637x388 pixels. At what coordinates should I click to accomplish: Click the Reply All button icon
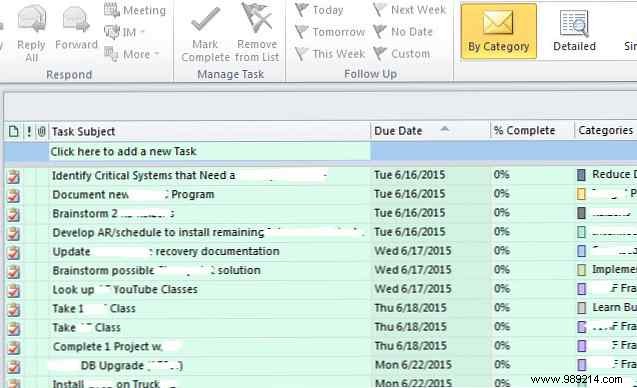pos(32,18)
